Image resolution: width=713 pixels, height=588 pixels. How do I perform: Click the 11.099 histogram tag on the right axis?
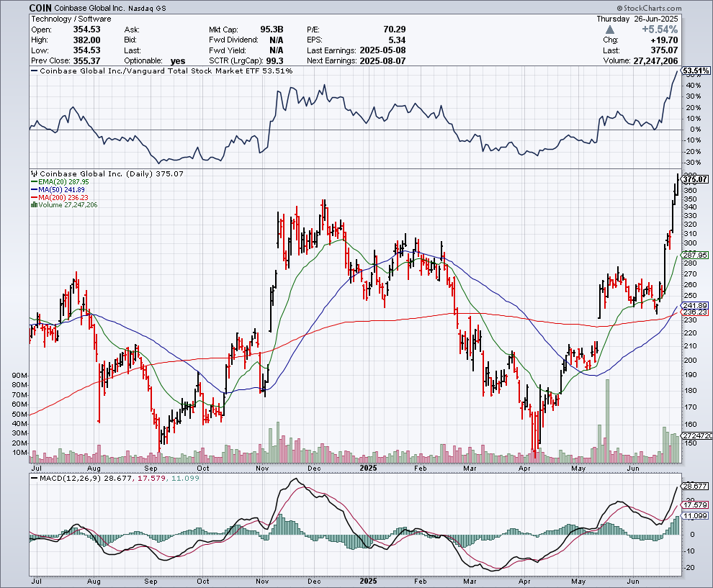[x=695, y=516]
